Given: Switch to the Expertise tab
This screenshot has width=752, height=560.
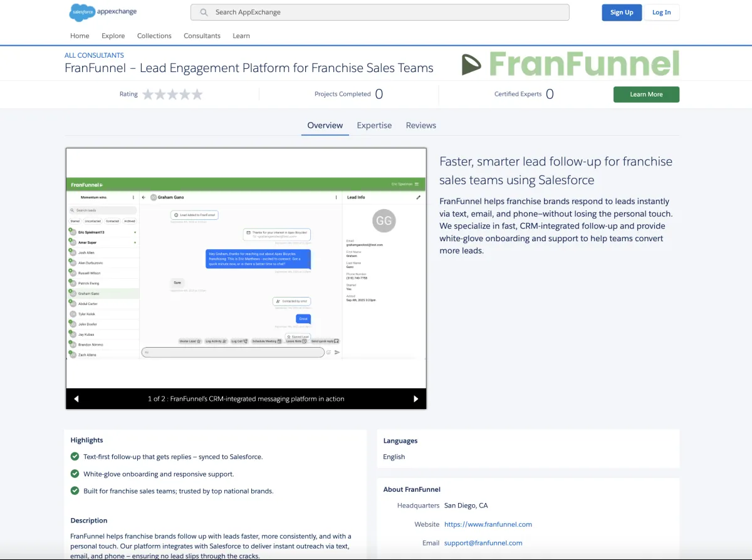Looking at the screenshot, I should pos(374,125).
